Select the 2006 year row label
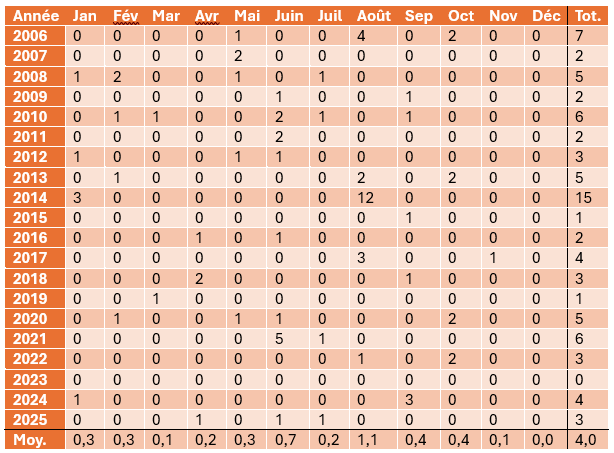The height and width of the screenshot is (453, 614). click(x=29, y=36)
